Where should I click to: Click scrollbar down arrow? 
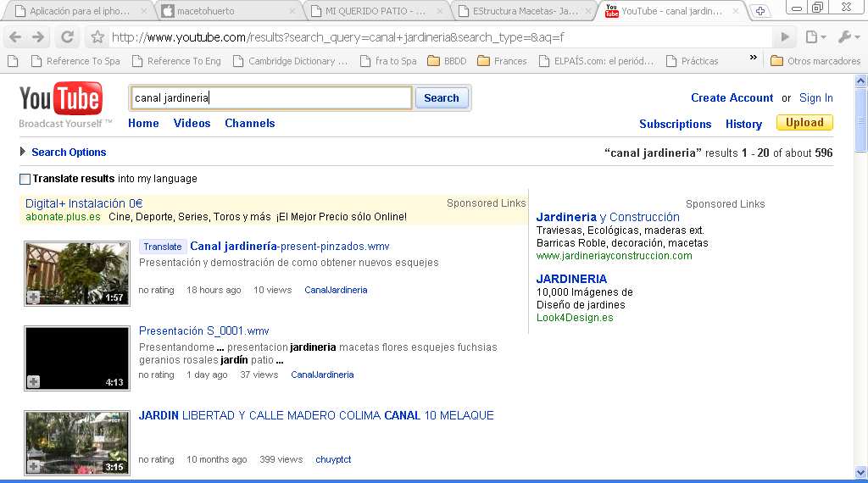pos(861,473)
